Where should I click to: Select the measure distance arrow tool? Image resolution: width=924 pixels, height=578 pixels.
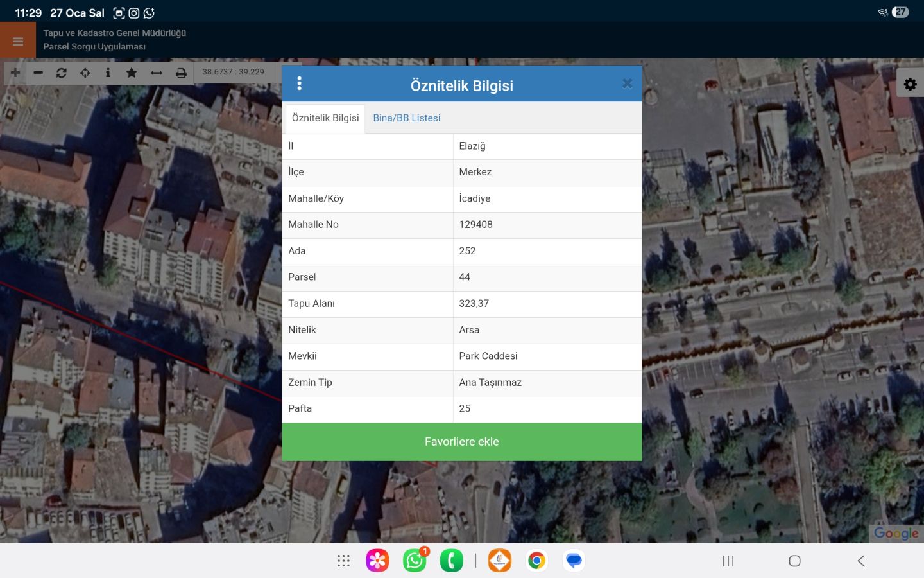pyautogui.click(x=157, y=73)
